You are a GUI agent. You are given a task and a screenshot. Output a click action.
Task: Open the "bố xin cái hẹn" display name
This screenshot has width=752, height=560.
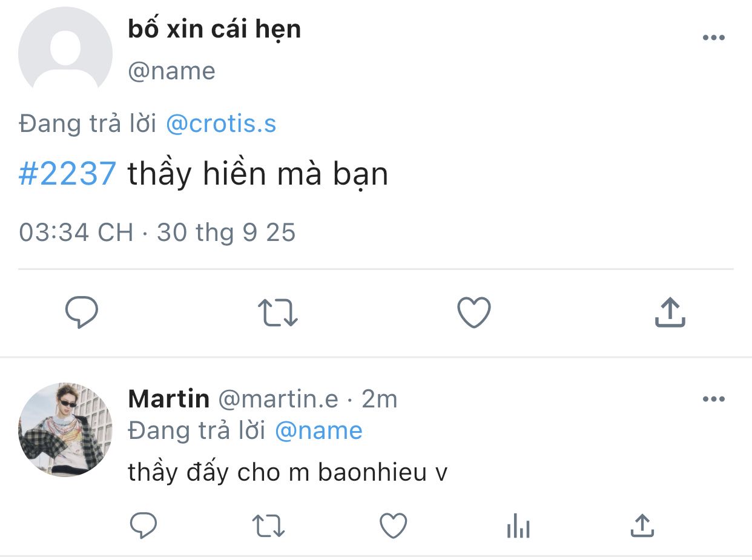214,29
